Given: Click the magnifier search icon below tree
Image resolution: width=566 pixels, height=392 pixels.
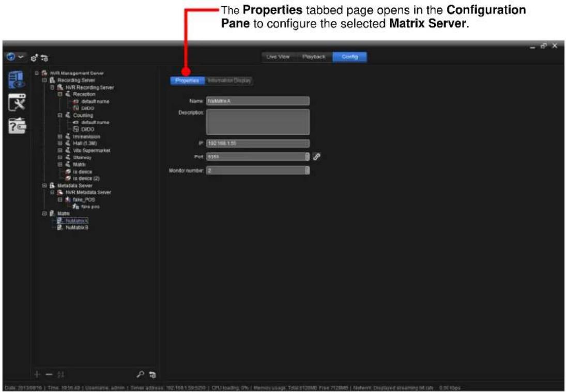Looking at the screenshot, I should [140, 374].
